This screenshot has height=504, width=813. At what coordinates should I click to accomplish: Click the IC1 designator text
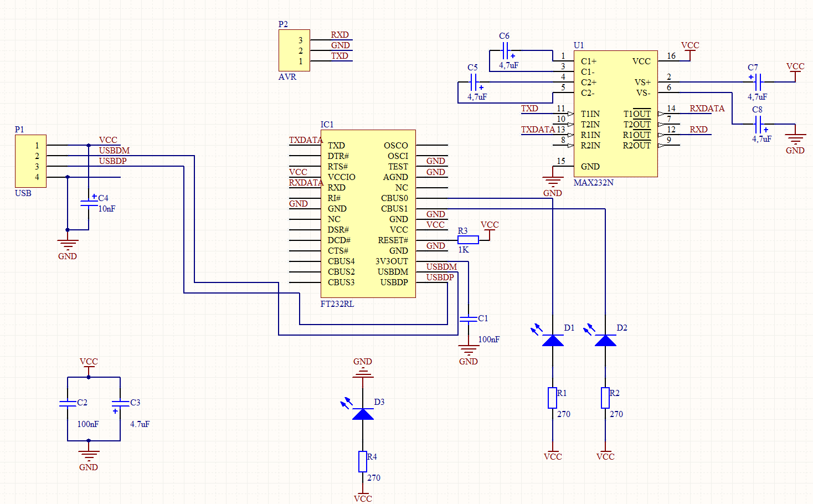(327, 125)
